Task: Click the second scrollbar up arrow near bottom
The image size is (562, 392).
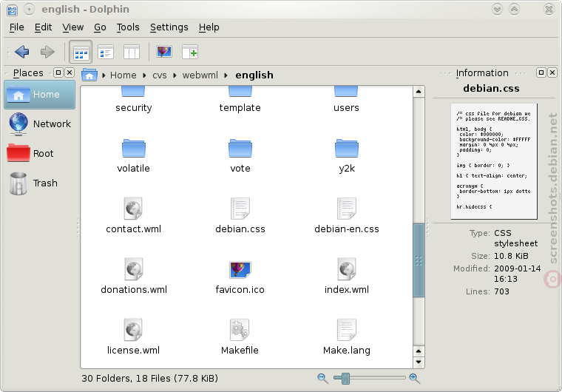Action: (419, 351)
